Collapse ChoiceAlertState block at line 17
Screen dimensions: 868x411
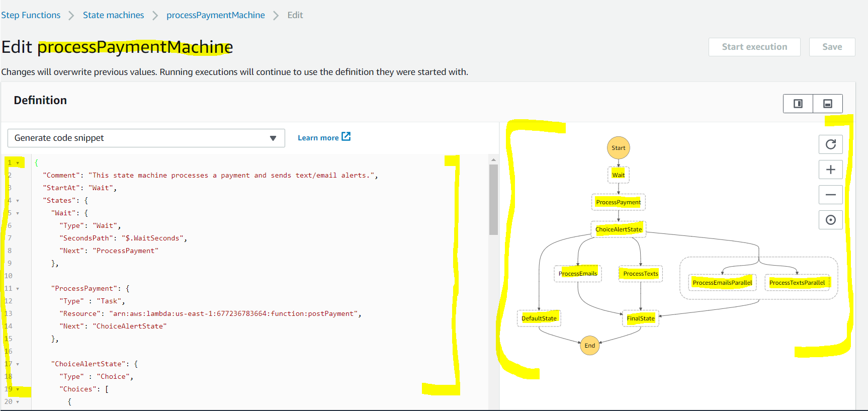click(18, 364)
